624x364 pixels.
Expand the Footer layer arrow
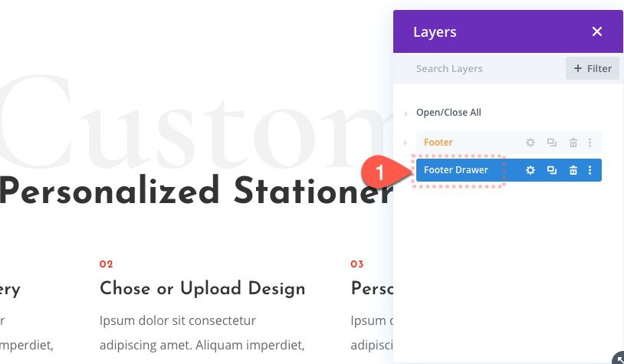coord(406,143)
